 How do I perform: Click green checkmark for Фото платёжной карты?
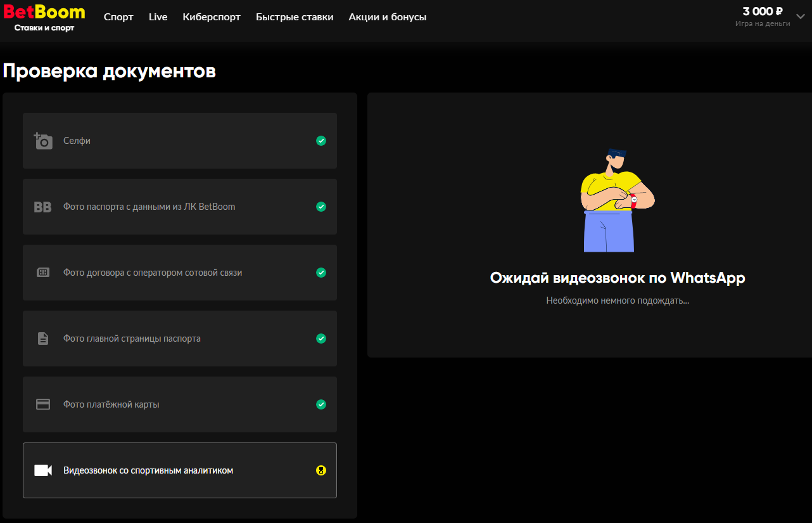321,404
